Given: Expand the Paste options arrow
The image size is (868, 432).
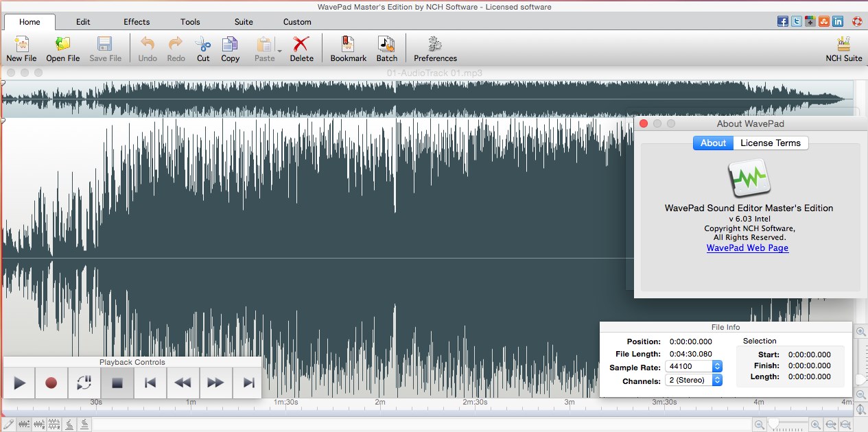Looking at the screenshot, I should pyautogui.click(x=279, y=51).
